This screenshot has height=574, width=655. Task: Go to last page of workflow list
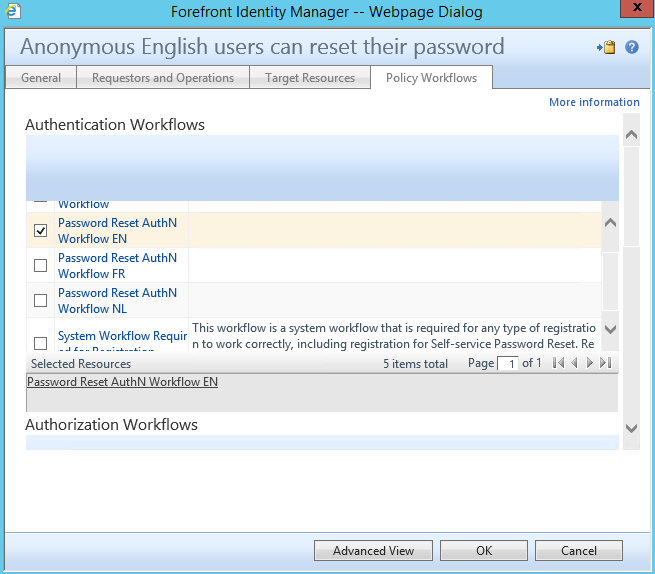pos(605,363)
